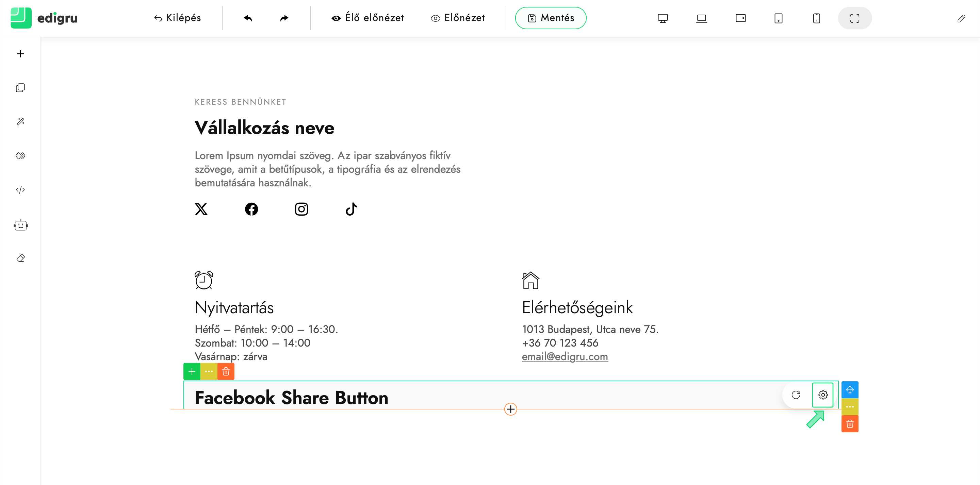This screenshot has height=485, width=980.
Task: Open the yellow options menu on right handle
Action: click(850, 407)
